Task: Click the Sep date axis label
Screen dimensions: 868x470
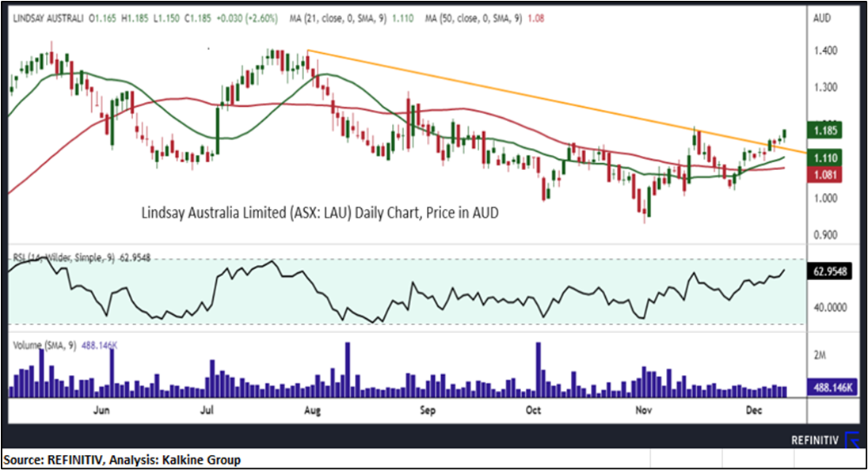Action: [428, 411]
